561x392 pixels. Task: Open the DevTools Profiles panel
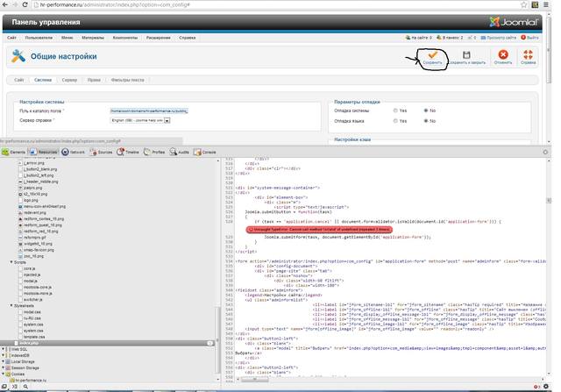pyautogui.click(x=154, y=152)
